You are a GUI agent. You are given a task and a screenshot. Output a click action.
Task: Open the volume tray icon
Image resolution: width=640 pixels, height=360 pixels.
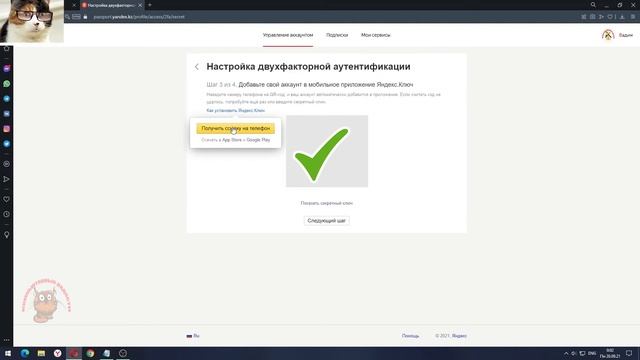coord(574,353)
